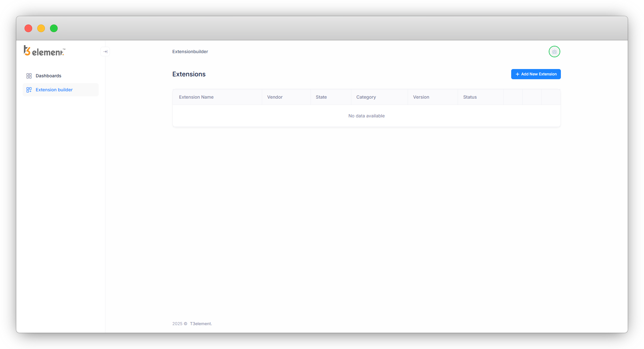Toggle the sidebar collapse arrow icon
Image resolution: width=644 pixels, height=349 pixels.
105,52
